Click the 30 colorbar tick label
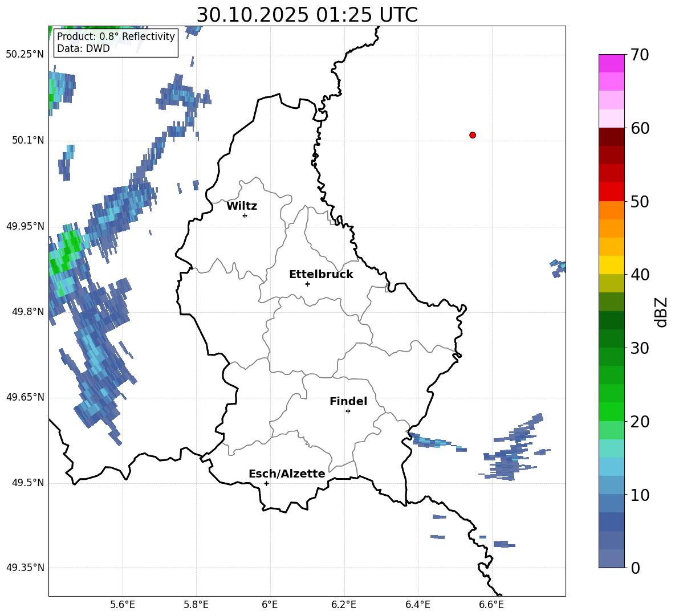The width and height of the screenshot is (675, 616). click(x=640, y=348)
